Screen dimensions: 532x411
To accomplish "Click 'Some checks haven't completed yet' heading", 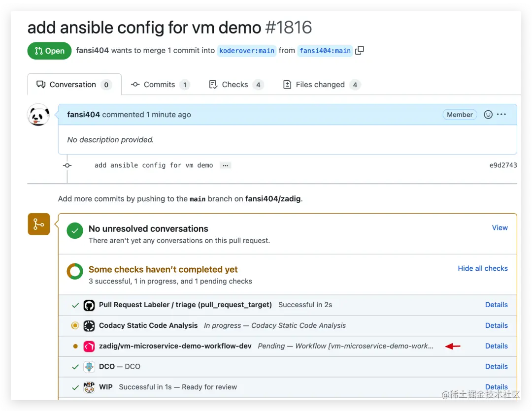I will [x=163, y=270].
